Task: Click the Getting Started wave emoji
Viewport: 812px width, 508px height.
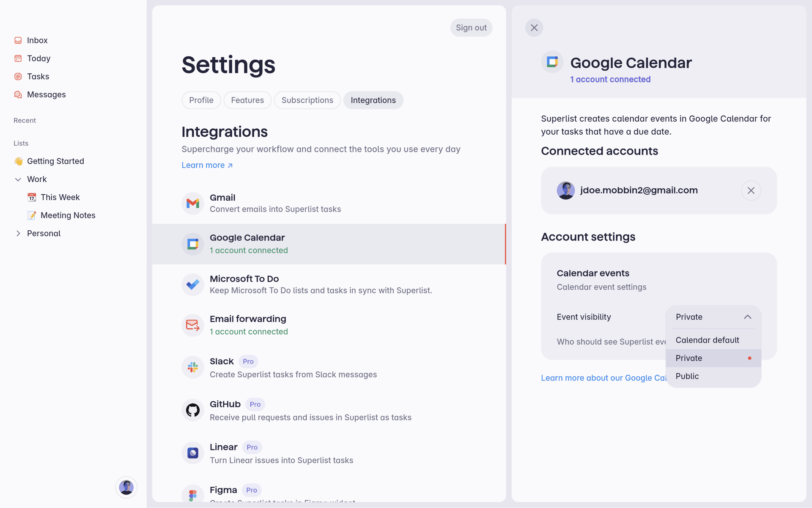Action: tap(18, 161)
